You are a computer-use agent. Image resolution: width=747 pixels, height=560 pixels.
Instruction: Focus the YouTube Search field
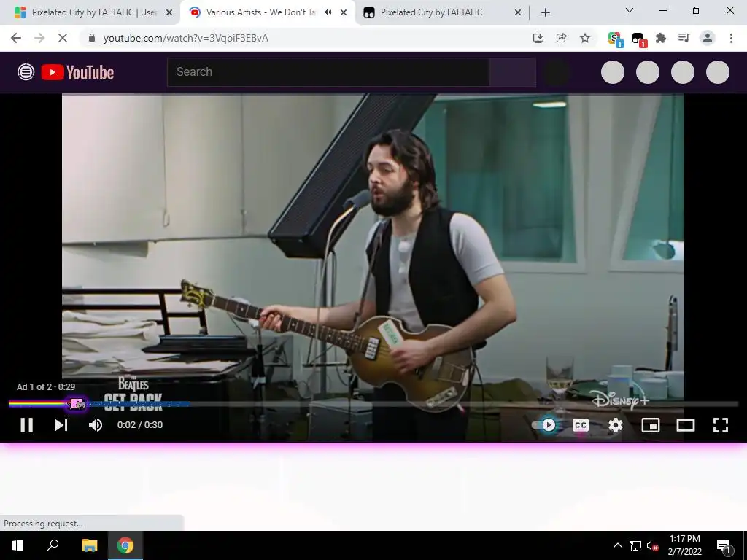click(x=328, y=72)
